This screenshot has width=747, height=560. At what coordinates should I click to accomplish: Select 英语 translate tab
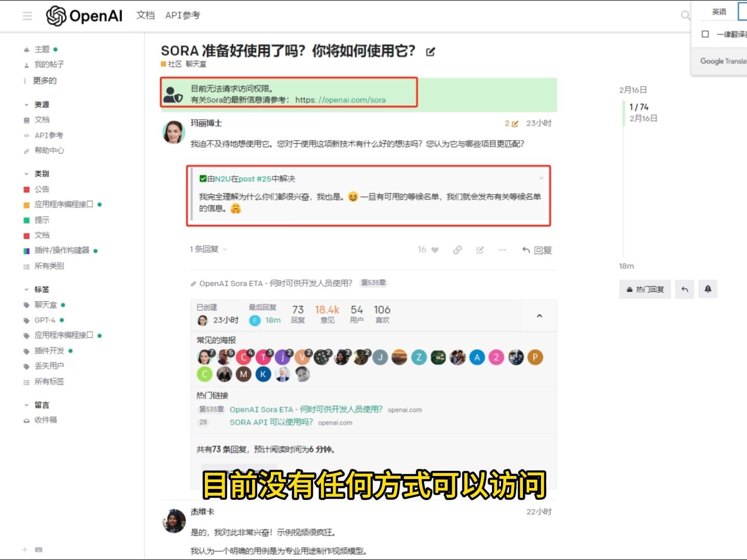[x=719, y=11]
